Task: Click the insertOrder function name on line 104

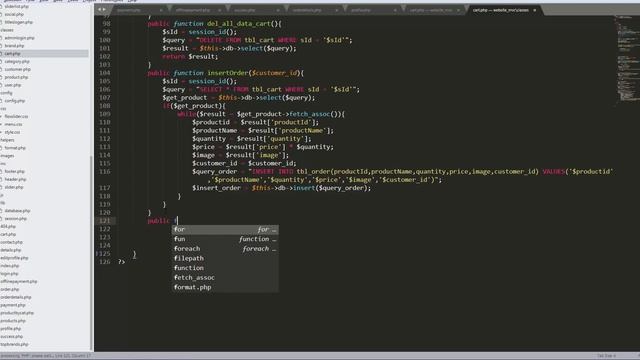Action: point(228,73)
